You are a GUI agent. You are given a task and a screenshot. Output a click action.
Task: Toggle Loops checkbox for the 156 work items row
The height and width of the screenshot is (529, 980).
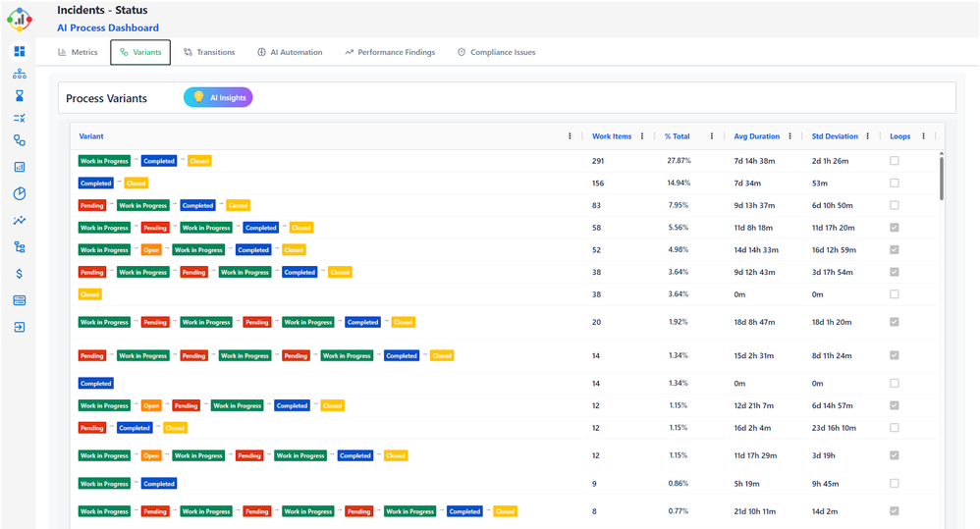point(894,184)
